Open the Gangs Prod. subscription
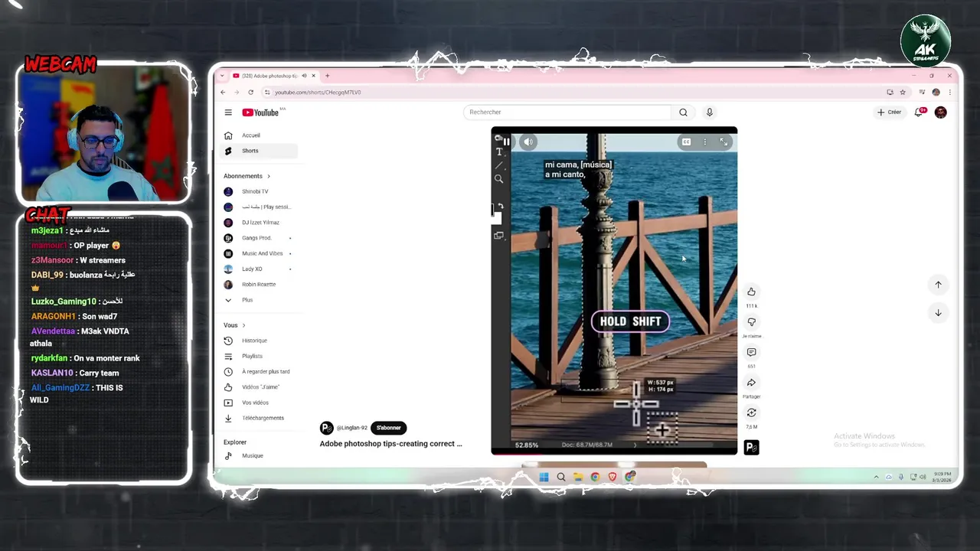This screenshot has width=980, height=551. (258, 238)
